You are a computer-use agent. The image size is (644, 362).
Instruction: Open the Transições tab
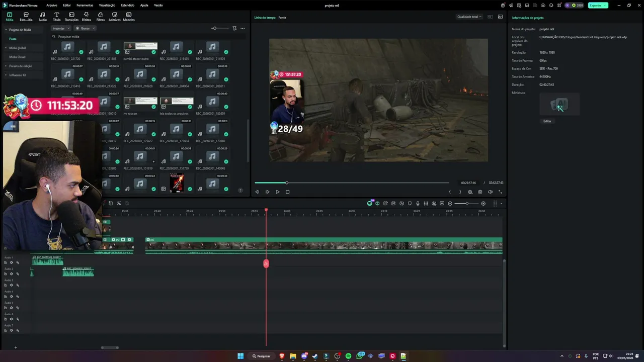[71, 17]
